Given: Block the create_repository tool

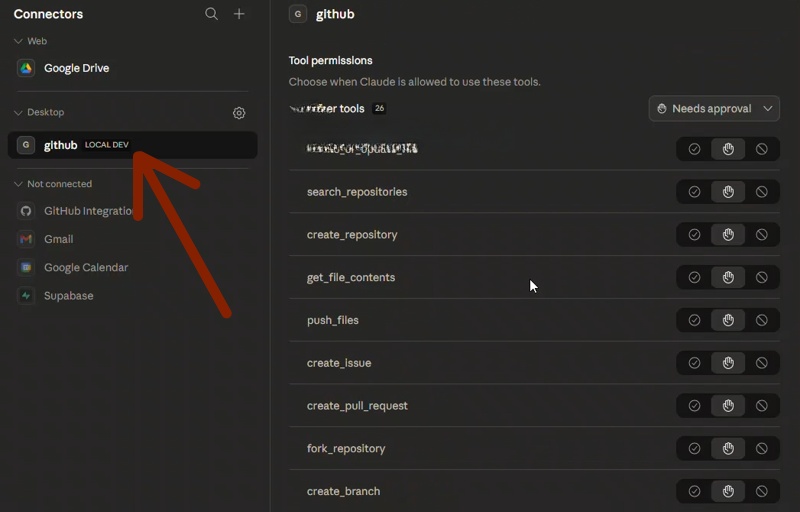Looking at the screenshot, I should (762, 235).
